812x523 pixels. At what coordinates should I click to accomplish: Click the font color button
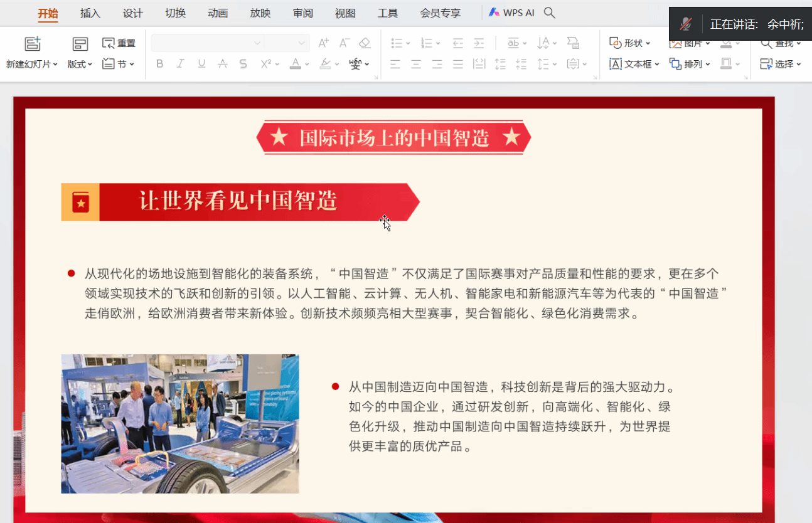pos(296,64)
